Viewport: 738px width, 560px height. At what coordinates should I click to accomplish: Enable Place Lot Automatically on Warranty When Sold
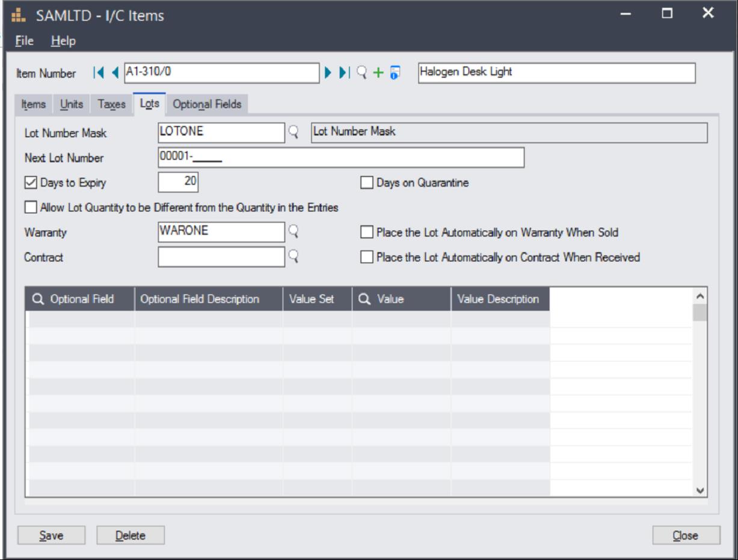pos(366,232)
